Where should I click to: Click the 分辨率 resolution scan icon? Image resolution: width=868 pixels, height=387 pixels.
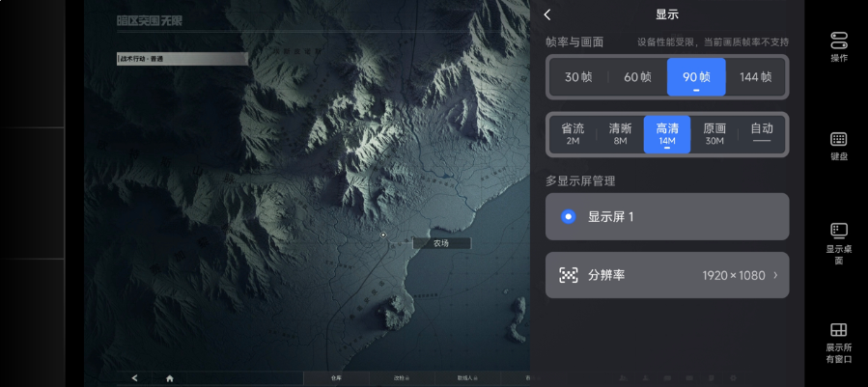[568, 275]
